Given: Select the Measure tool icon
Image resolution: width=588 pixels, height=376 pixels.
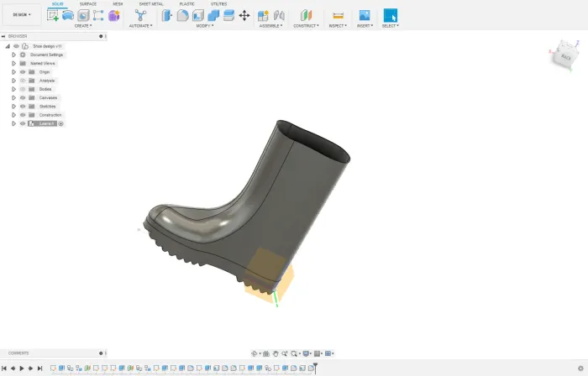Looking at the screenshot, I should (338, 15).
